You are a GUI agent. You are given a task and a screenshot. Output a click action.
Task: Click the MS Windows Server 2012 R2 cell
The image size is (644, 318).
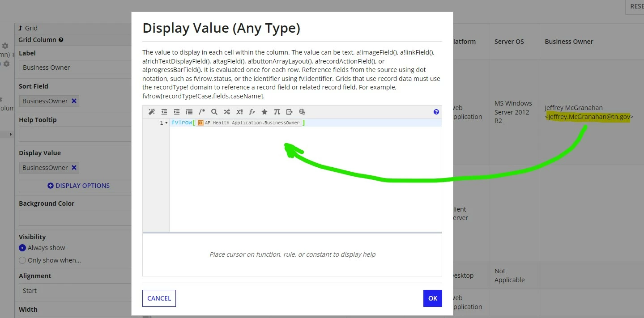click(x=513, y=112)
